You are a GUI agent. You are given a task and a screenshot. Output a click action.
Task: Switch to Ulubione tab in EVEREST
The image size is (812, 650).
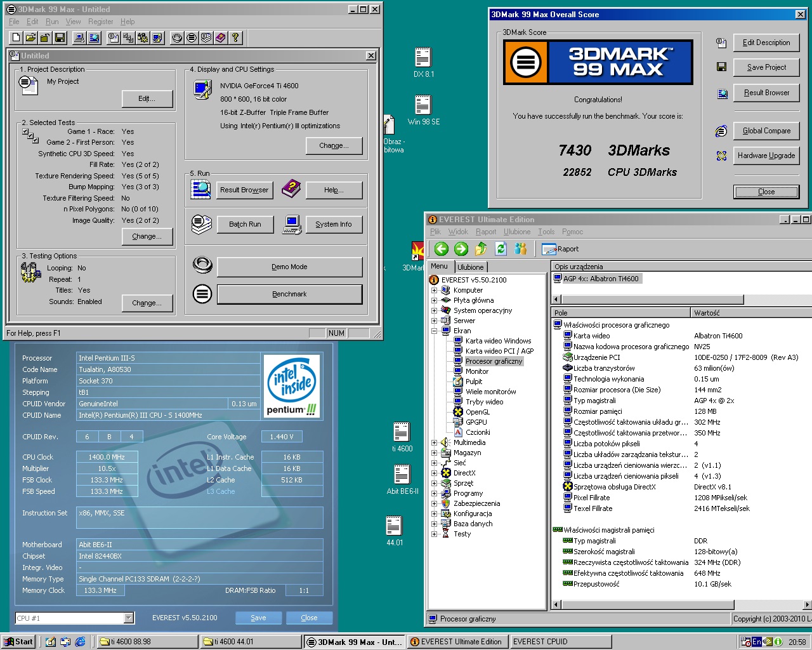point(471,267)
